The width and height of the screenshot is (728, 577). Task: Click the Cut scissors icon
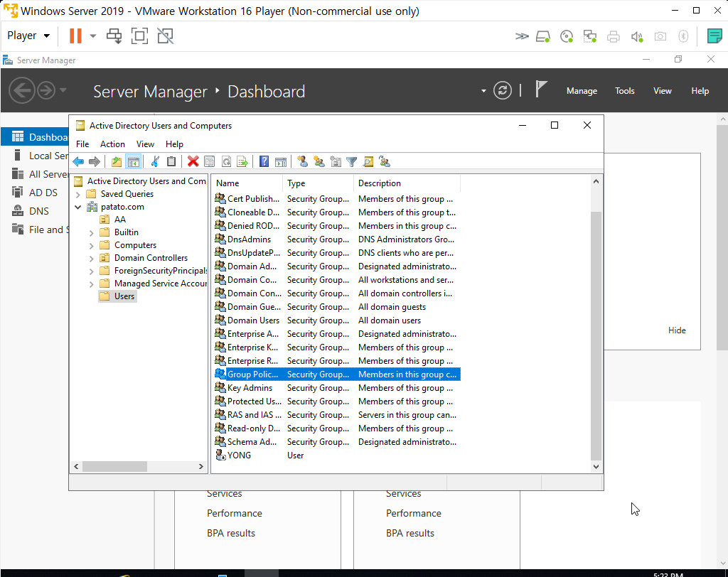click(155, 161)
